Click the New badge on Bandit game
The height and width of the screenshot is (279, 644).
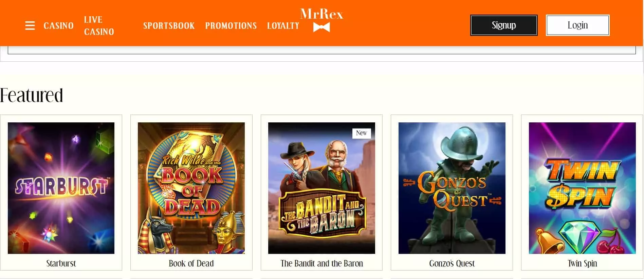362,133
